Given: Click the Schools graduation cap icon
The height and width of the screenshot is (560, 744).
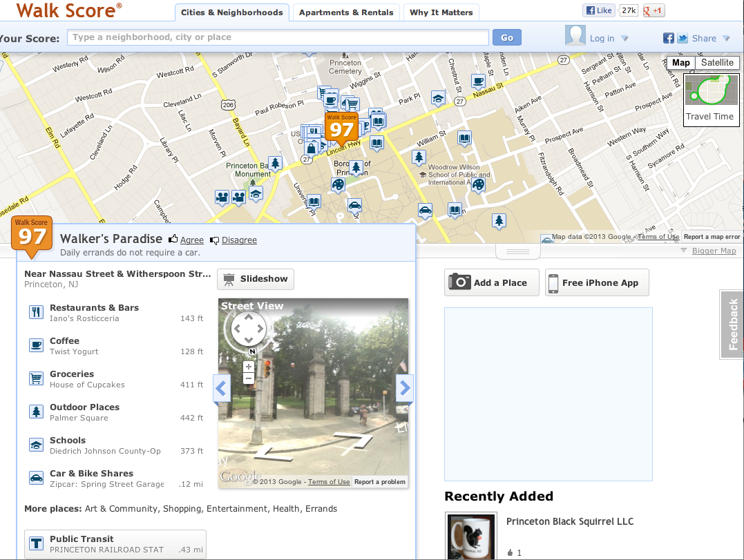Looking at the screenshot, I should pos(36,445).
